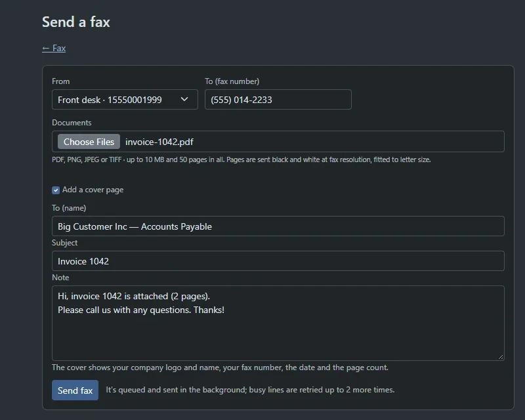Click the invoice-1042.pdf file name
Viewport: 525px width, 420px height.
pos(159,142)
